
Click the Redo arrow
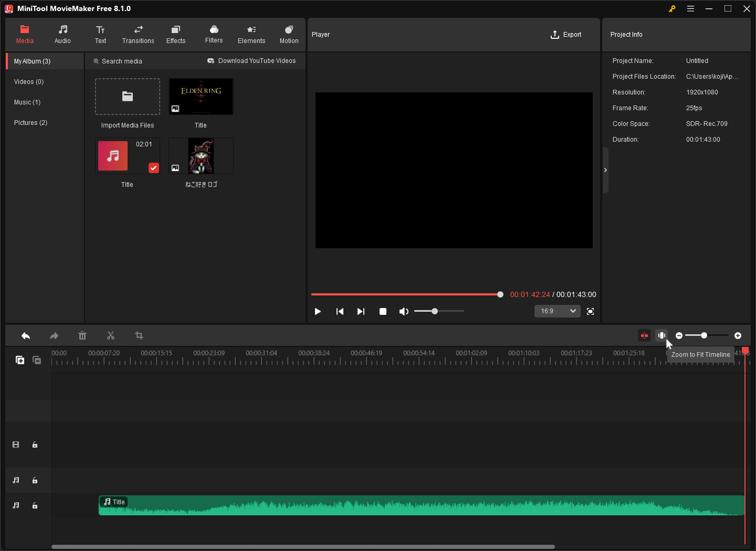coord(54,335)
